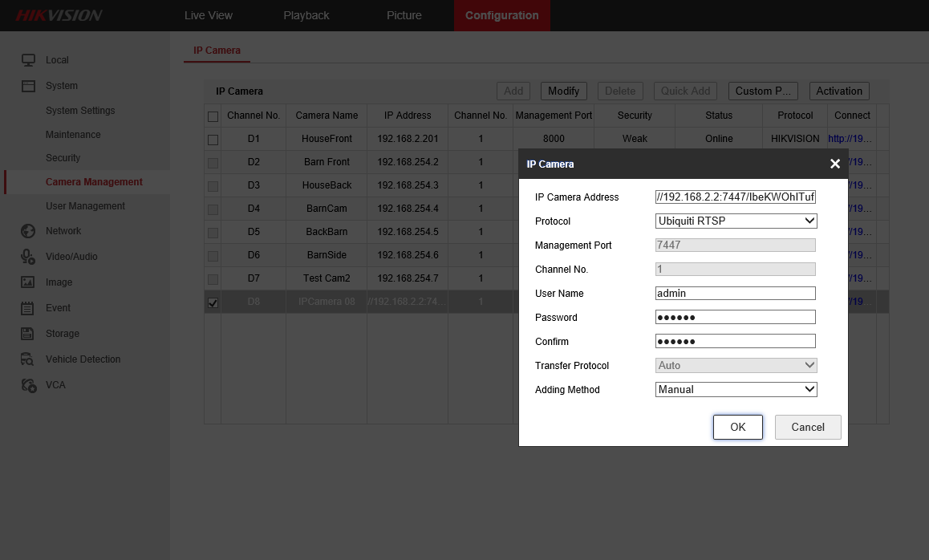Open the Transfer Protocol Auto dropdown

point(736,365)
